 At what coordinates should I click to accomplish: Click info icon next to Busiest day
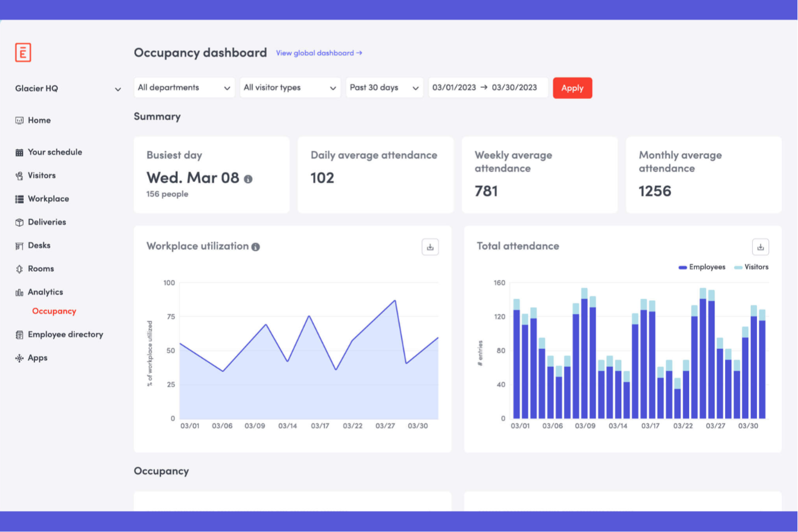(248, 179)
